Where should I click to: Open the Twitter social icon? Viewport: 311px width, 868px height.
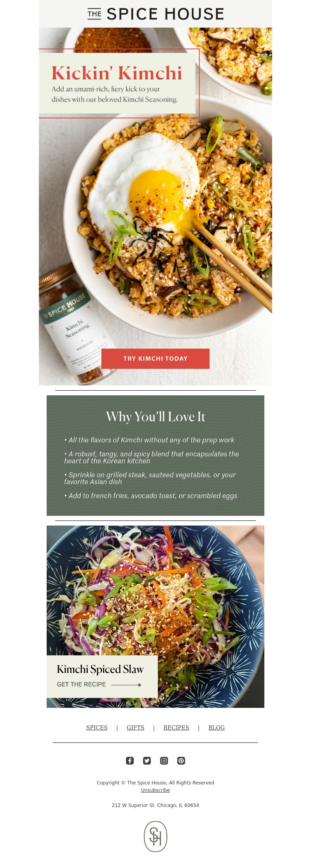[x=147, y=761]
